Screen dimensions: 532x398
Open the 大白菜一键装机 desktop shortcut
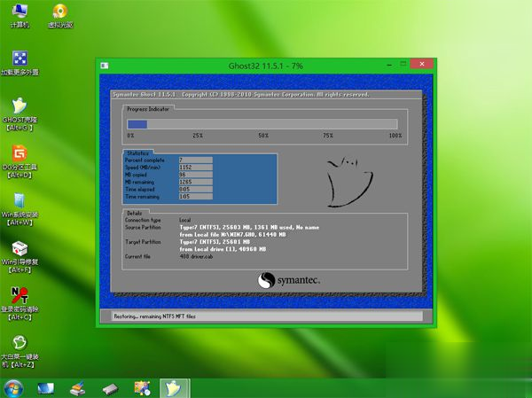[x=19, y=344]
